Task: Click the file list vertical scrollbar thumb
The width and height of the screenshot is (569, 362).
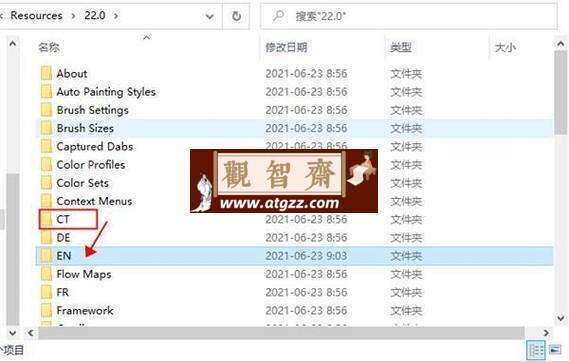Action: (561, 92)
